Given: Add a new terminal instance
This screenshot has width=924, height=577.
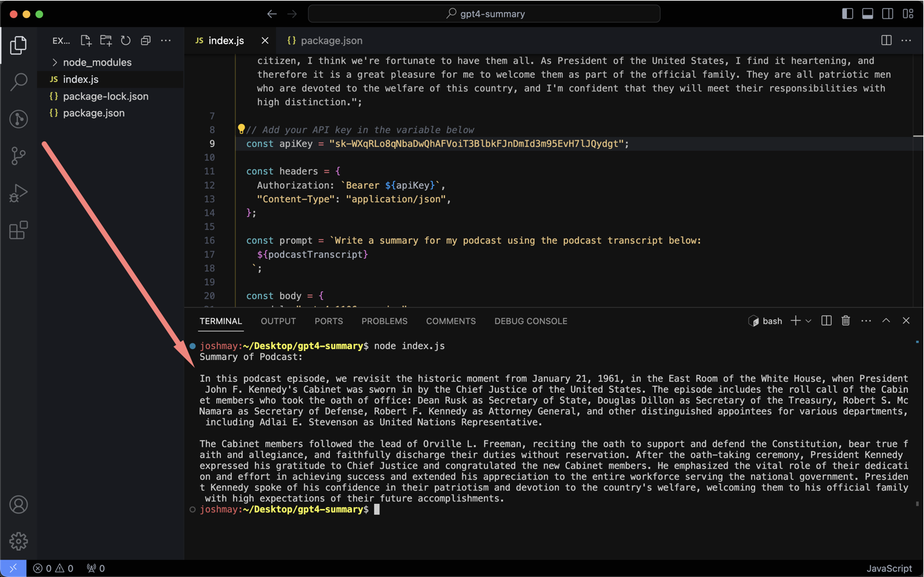Looking at the screenshot, I should pos(795,321).
